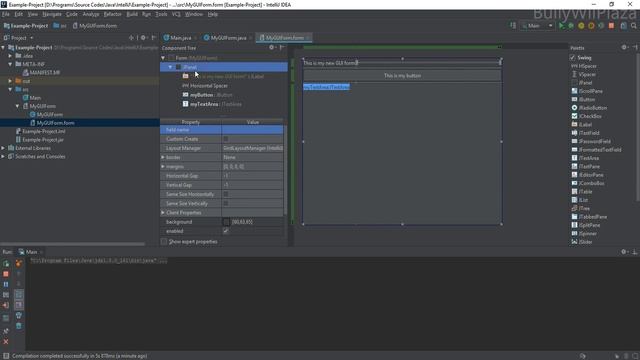Expand the .idea folder in Project tree
640x360 pixels.
click(10, 56)
